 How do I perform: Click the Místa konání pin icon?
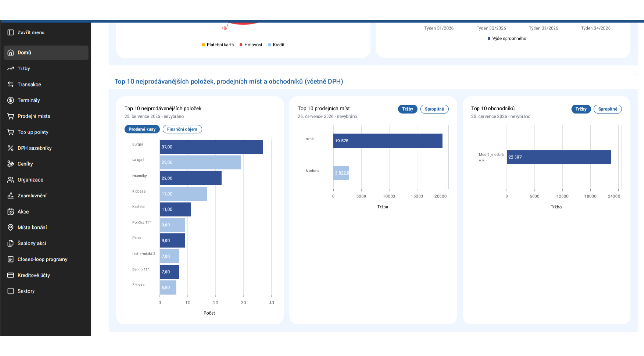(11, 227)
